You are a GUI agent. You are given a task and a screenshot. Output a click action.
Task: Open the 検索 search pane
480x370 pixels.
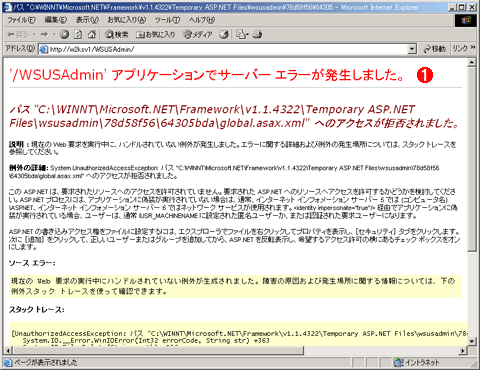click(x=116, y=34)
